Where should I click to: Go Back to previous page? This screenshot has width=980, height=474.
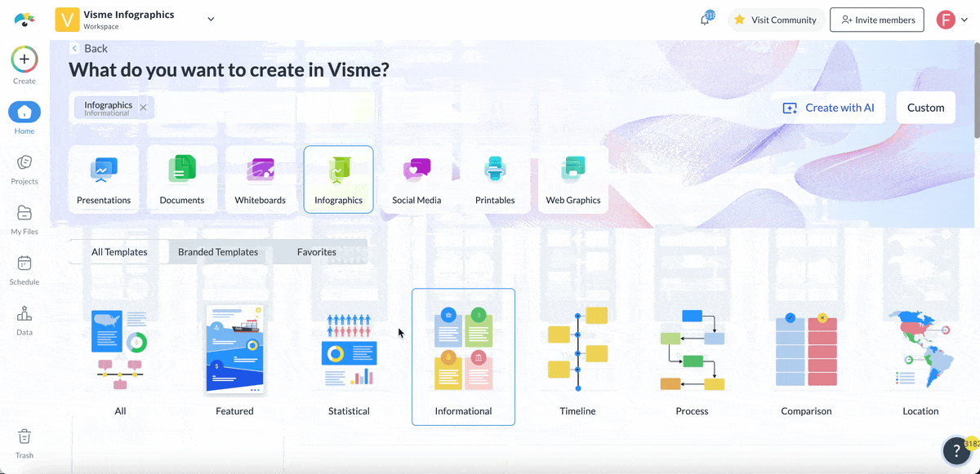coord(89,49)
